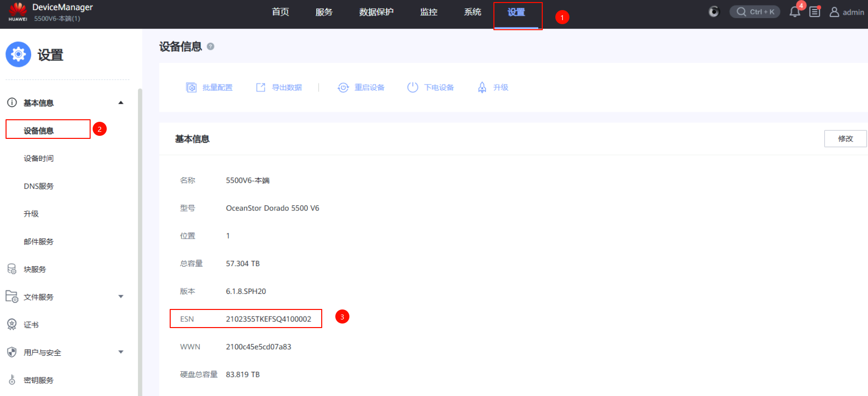Expand the 文件服务 sidebar section

pyautogui.click(x=121, y=297)
